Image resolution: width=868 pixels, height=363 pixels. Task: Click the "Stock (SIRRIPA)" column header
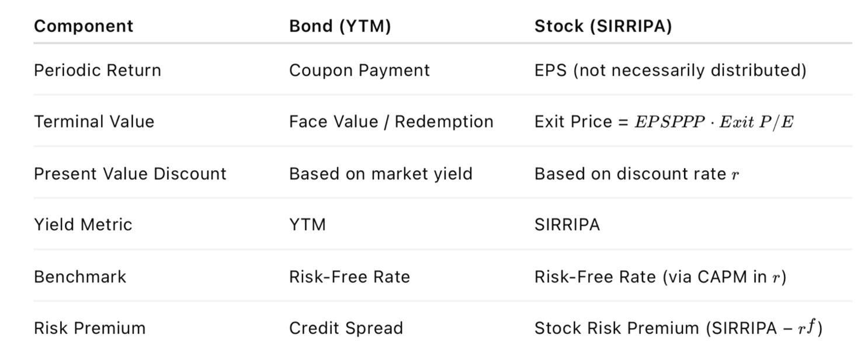[x=603, y=26]
